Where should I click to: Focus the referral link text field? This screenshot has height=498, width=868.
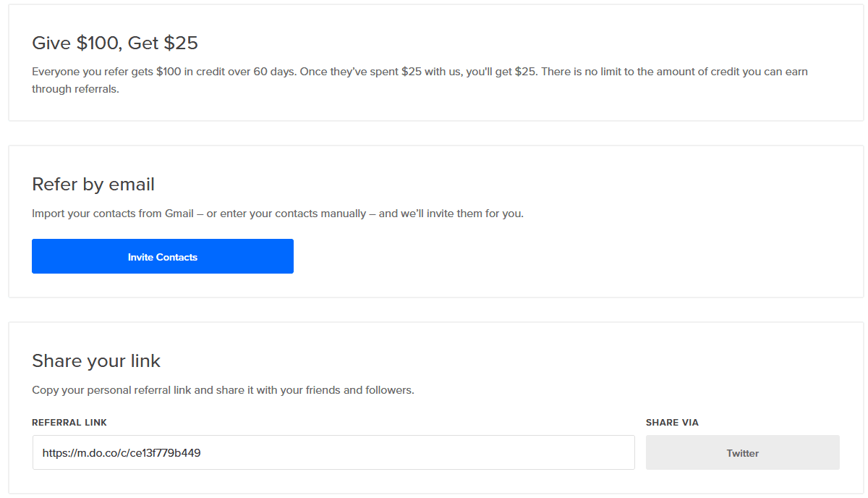point(333,453)
